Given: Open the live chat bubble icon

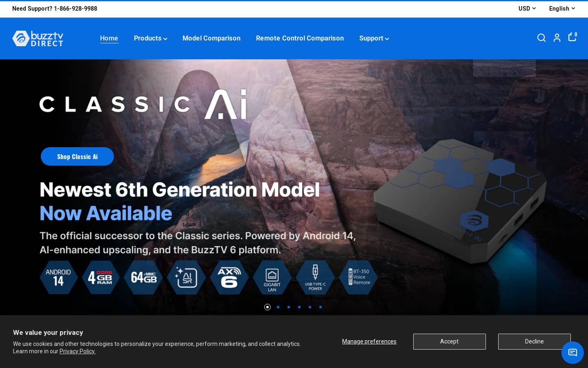Looking at the screenshot, I should point(572,352).
